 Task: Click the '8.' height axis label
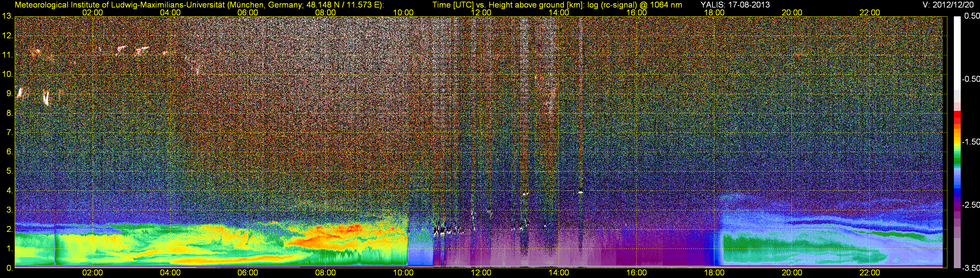point(9,113)
